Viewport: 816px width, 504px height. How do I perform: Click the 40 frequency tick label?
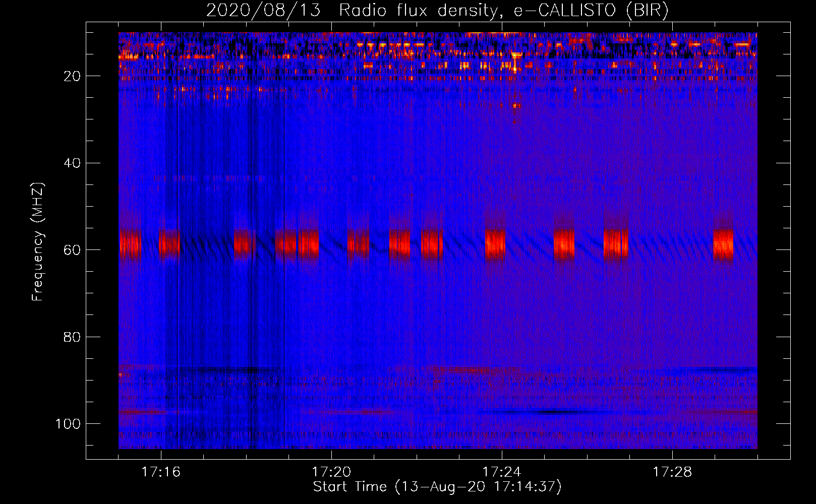(72, 163)
